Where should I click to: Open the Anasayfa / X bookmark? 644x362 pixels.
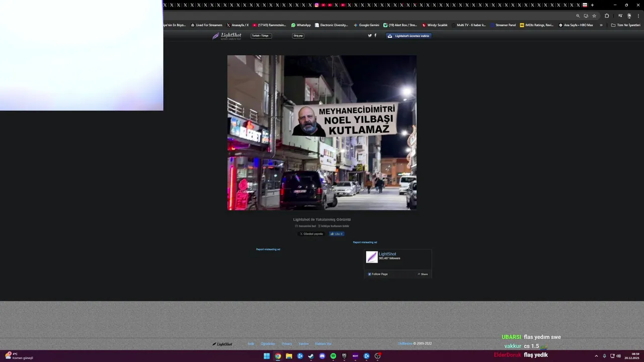[x=237, y=25]
